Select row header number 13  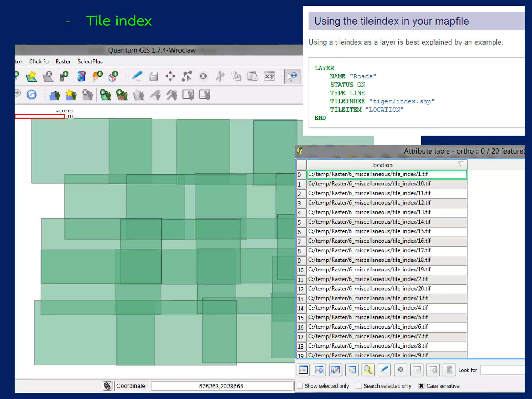pyautogui.click(x=301, y=299)
